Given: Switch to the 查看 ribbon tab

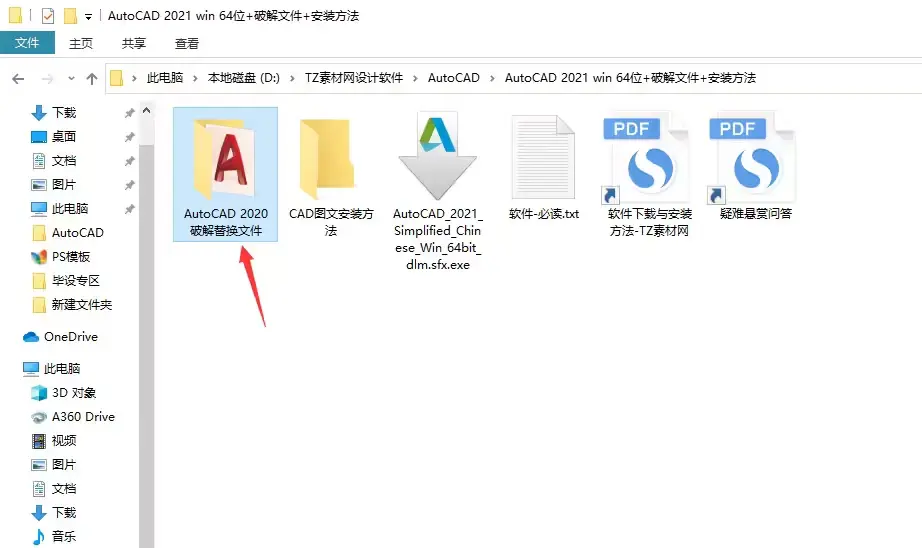Looking at the screenshot, I should (187, 44).
